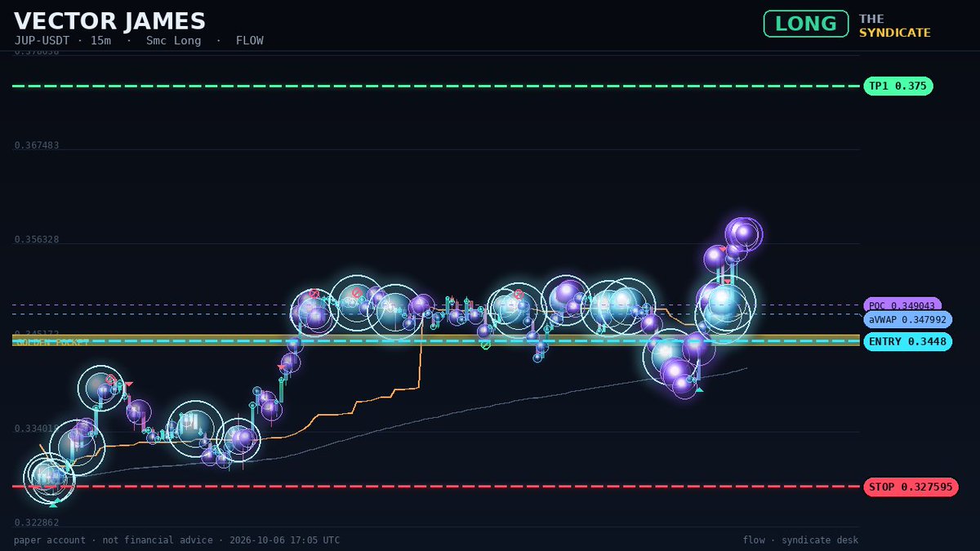This screenshot has width=980, height=551.
Task: Click the 2026-10-06 17:05 UTC timestamp
Action: click(284, 540)
